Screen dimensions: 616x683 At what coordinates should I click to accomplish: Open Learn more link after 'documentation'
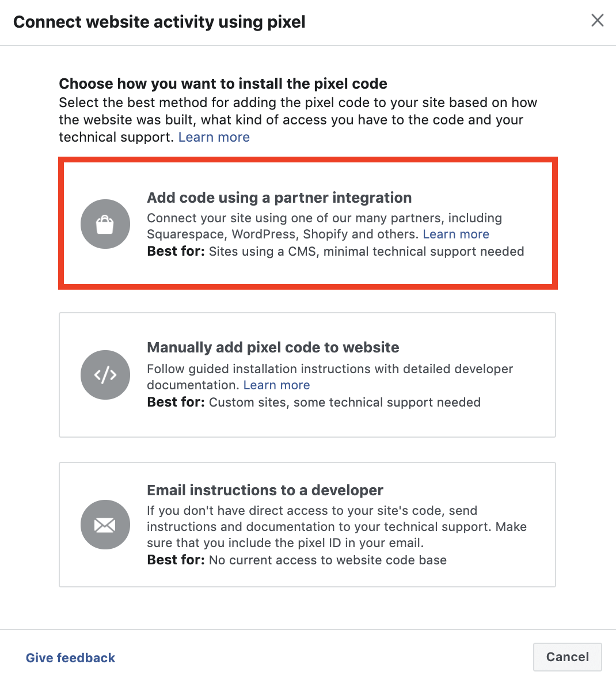point(276,385)
